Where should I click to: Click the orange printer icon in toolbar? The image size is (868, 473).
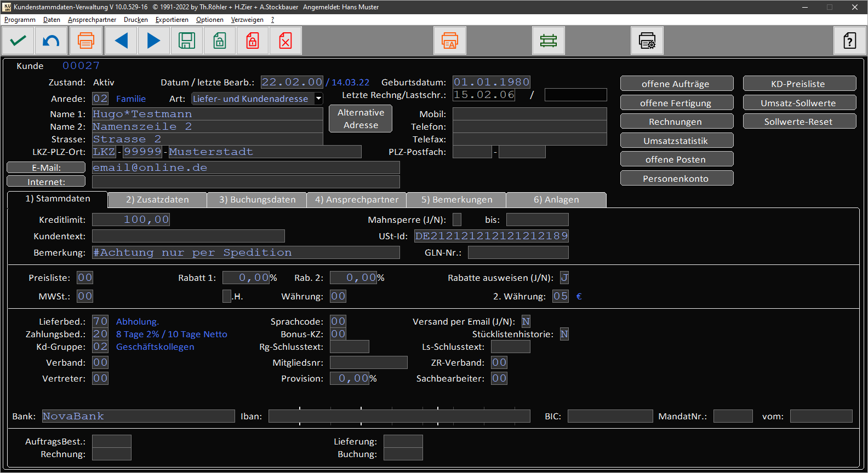click(85, 41)
